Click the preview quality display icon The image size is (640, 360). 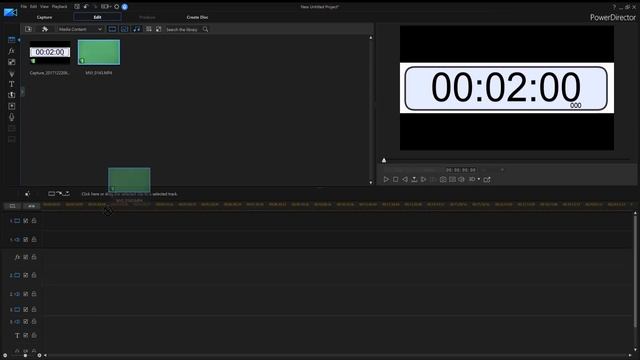(x=452, y=179)
